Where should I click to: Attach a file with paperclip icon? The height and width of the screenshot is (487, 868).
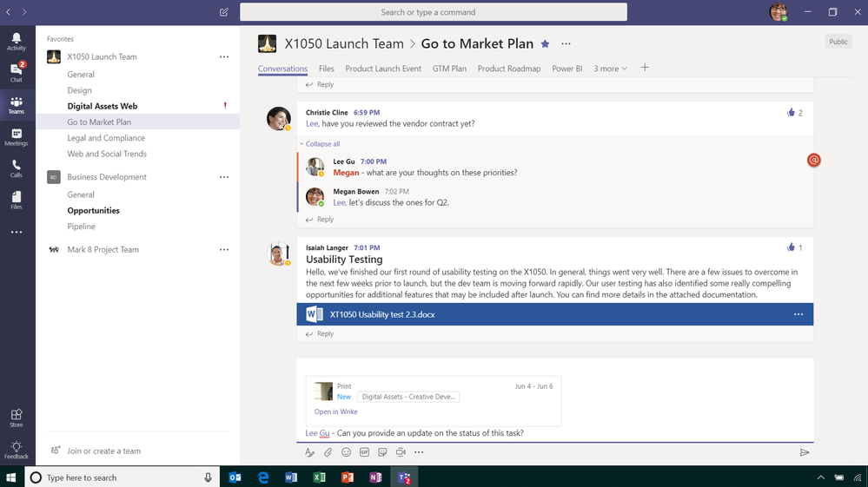click(328, 452)
